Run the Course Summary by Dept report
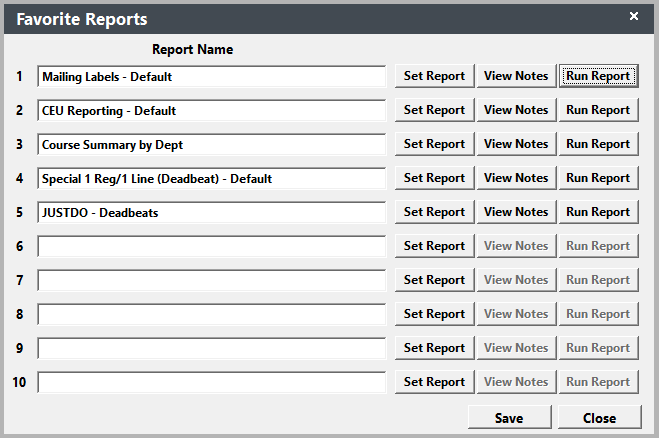Viewport: 659px width, 438px height. [x=597, y=144]
